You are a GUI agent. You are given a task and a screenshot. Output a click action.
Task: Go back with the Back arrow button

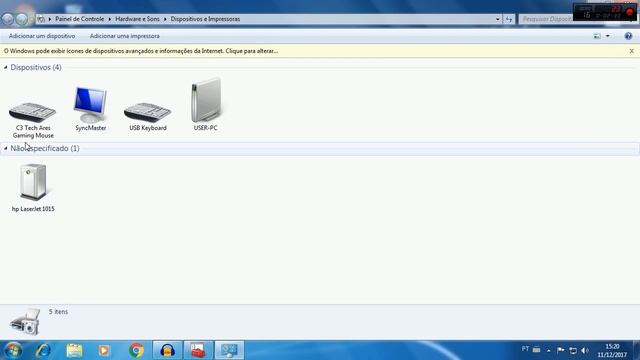(8, 19)
